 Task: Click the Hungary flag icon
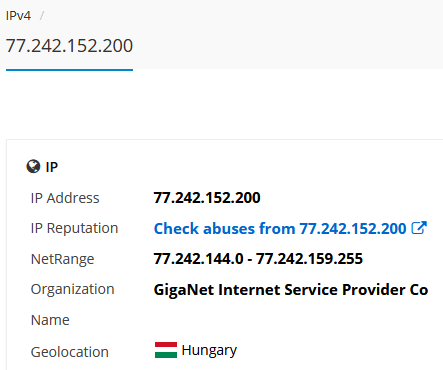166,350
